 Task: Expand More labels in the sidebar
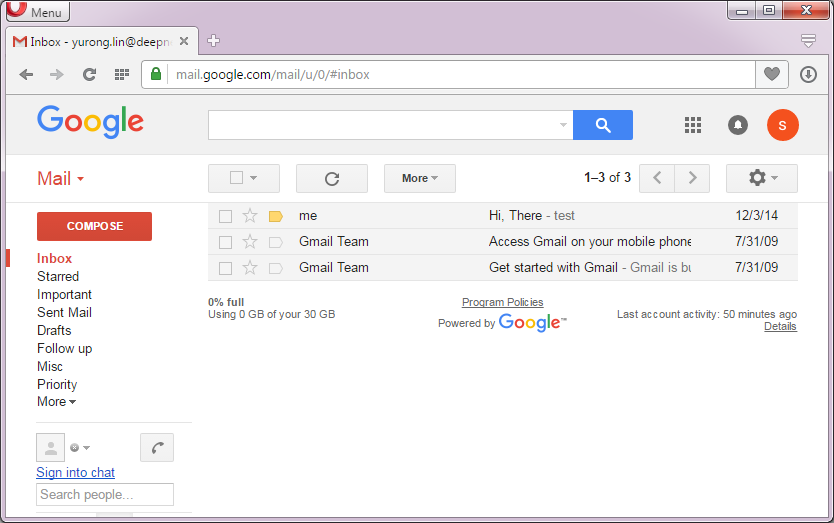[56, 402]
